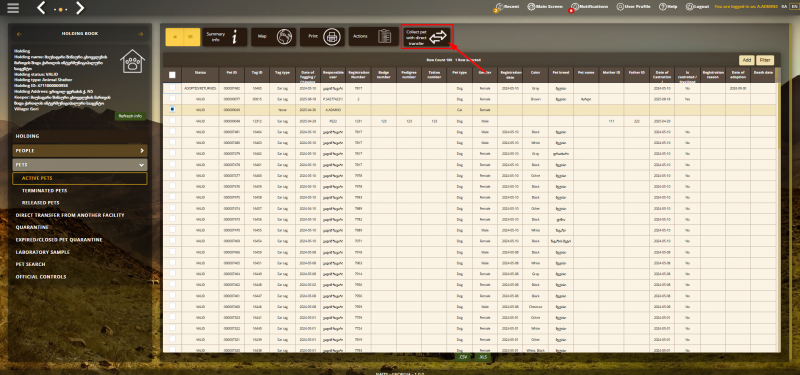Click the Mother ID column header
Viewport: 800px width, 375px height.
[x=611, y=75]
